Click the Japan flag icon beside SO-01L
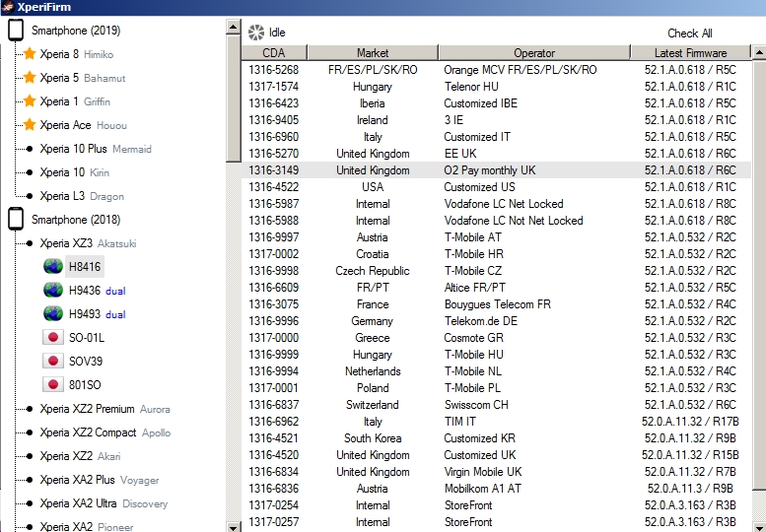Image resolution: width=766 pixels, height=532 pixels. pos(53,337)
